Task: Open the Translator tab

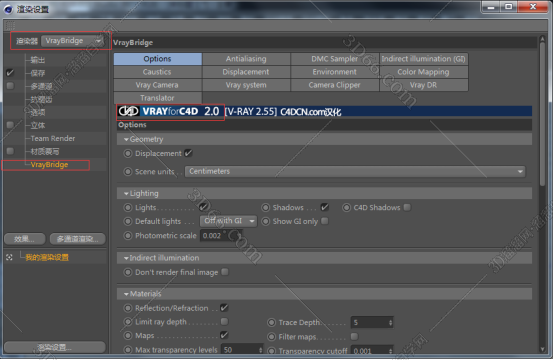Action: pos(157,98)
